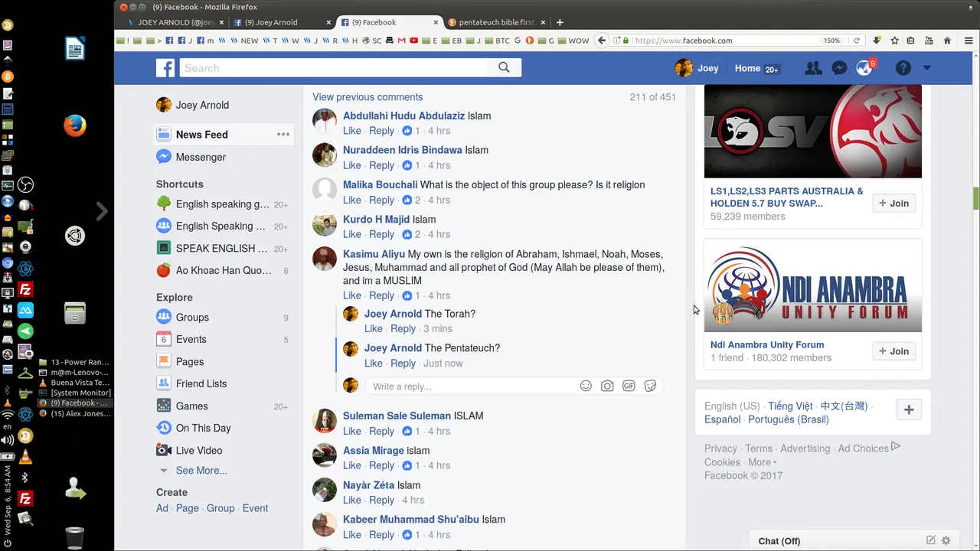Click View previous comments
The image size is (980, 551).
(367, 97)
